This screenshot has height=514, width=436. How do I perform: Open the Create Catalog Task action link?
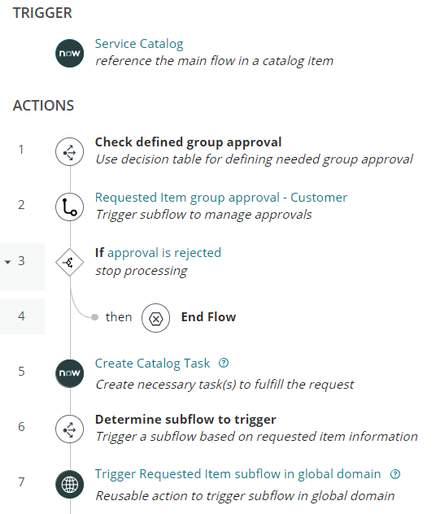[x=152, y=363]
